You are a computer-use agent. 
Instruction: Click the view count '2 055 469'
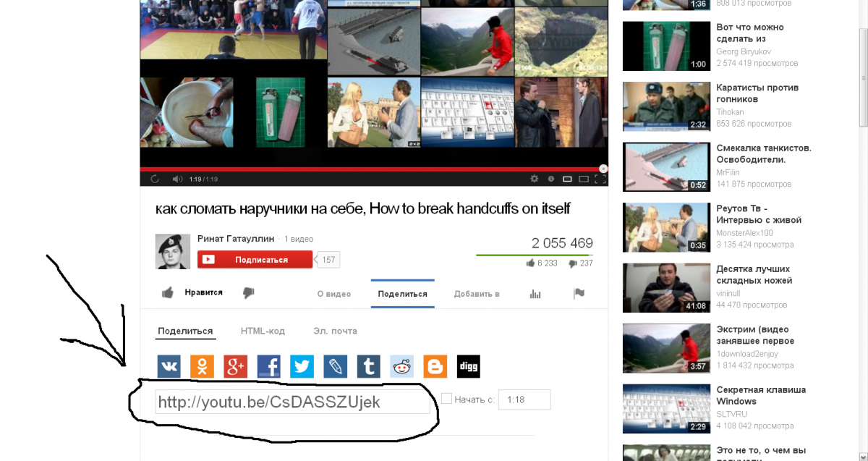coord(562,243)
